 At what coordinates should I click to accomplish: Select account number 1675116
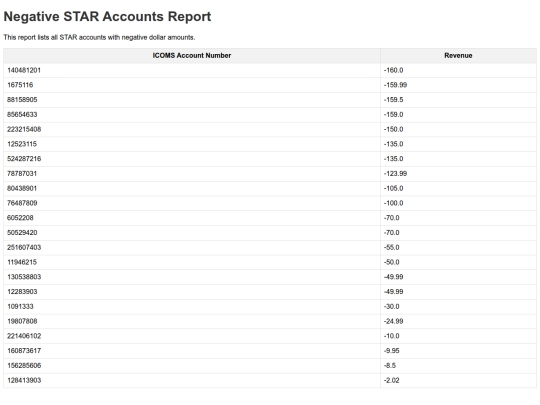20,85
